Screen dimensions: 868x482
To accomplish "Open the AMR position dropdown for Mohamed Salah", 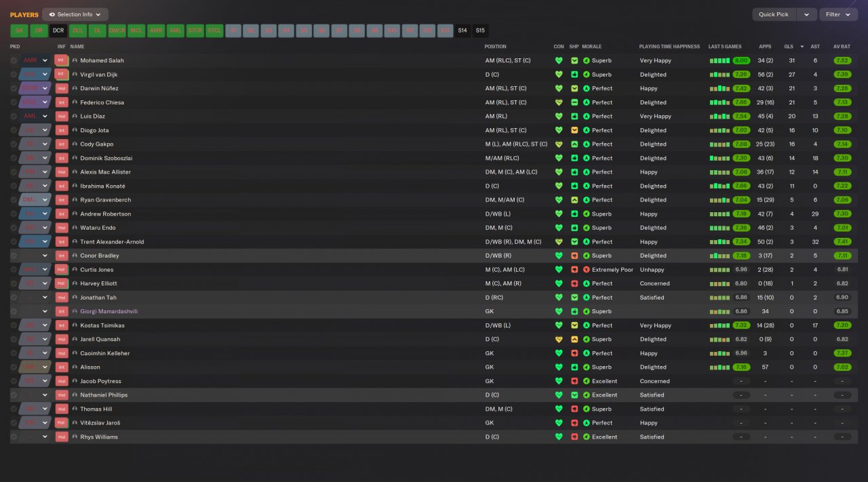I will (x=35, y=60).
